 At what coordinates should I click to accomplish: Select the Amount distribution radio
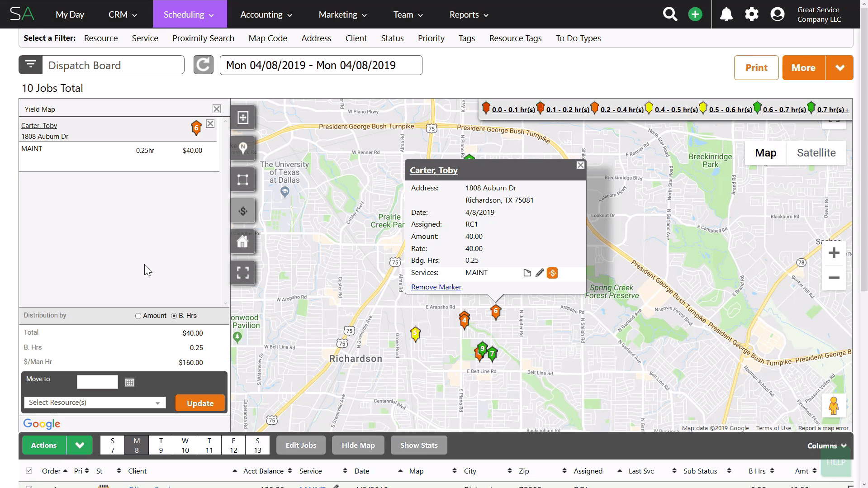138,316
